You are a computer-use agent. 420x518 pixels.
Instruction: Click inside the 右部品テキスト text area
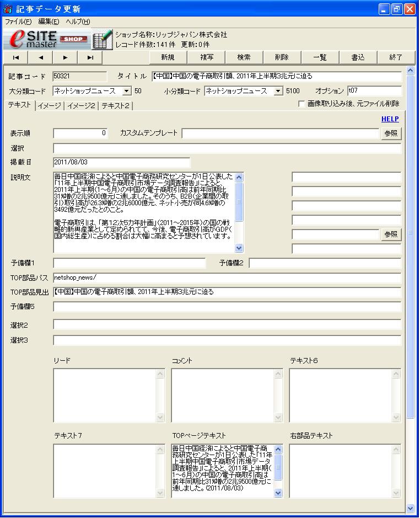point(341,471)
